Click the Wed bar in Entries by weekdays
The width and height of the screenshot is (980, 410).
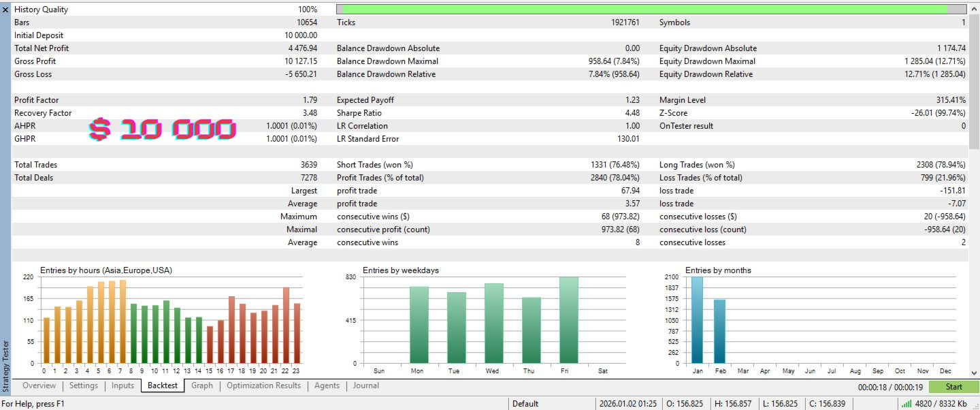[494, 324]
